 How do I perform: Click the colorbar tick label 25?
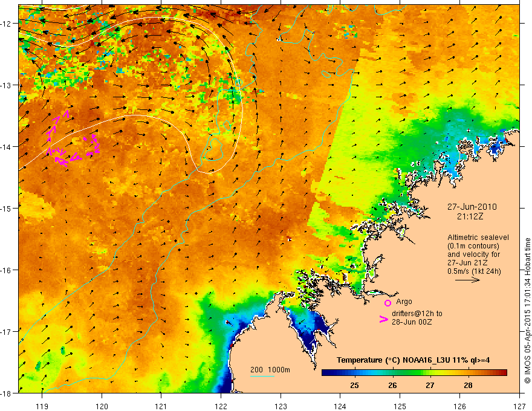point(354,385)
